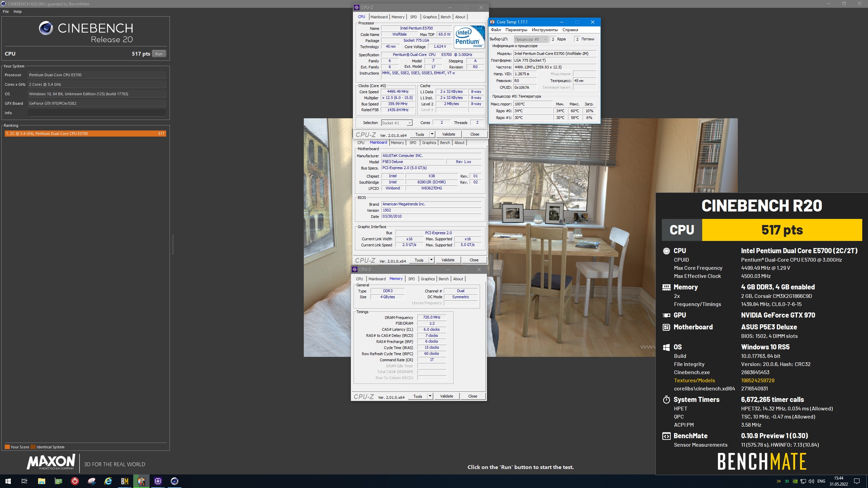Open the network tray icon

[803, 481]
